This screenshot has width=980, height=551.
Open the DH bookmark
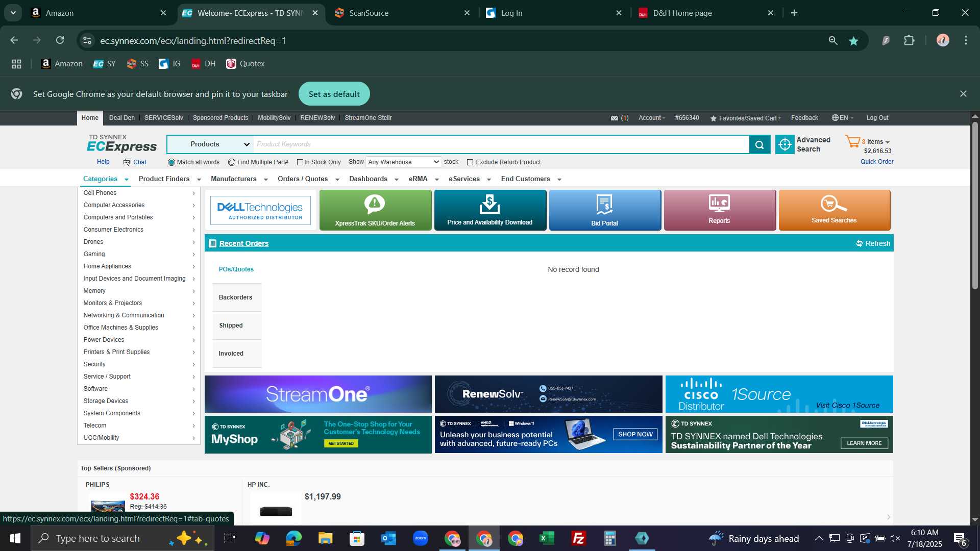203,64
